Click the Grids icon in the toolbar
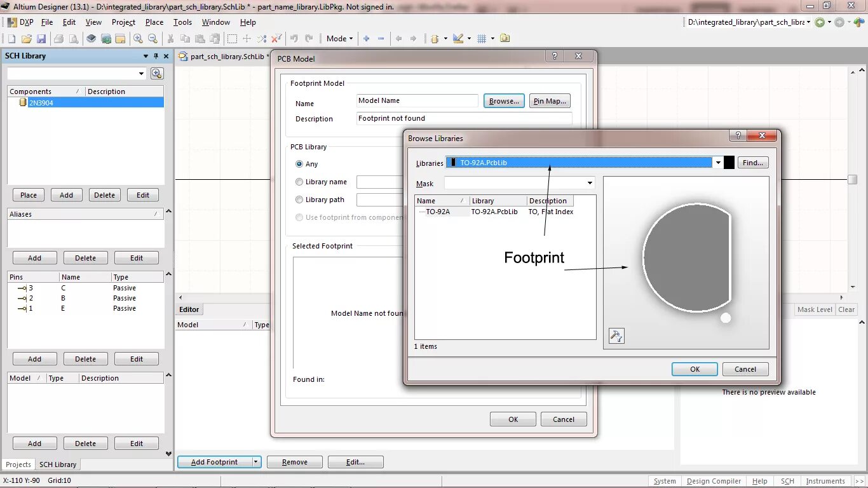The image size is (868, 488). tap(482, 39)
